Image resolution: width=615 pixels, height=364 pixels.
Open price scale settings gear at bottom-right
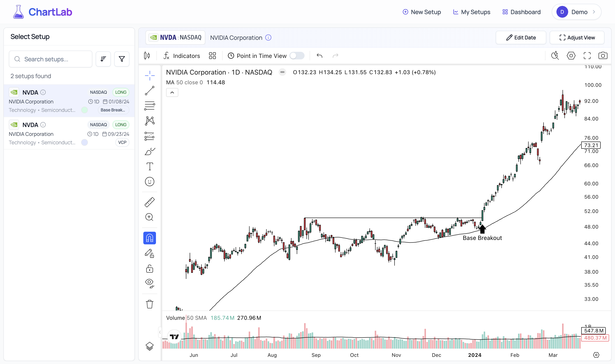(596, 355)
